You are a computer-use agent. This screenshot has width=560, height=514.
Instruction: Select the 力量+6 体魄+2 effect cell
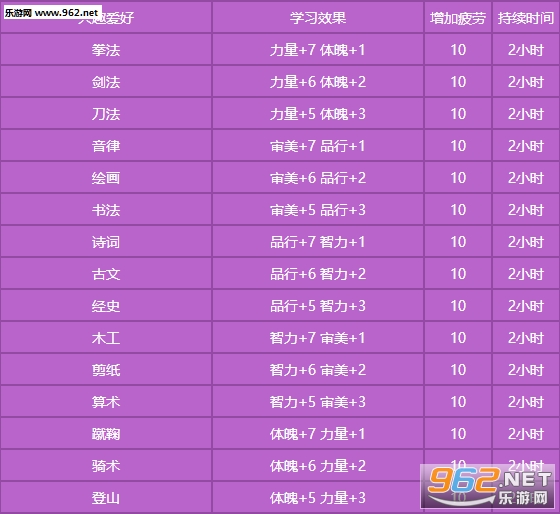318,81
